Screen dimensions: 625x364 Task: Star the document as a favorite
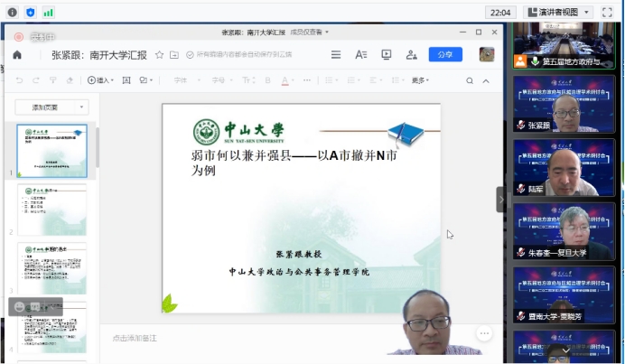click(x=160, y=54)
